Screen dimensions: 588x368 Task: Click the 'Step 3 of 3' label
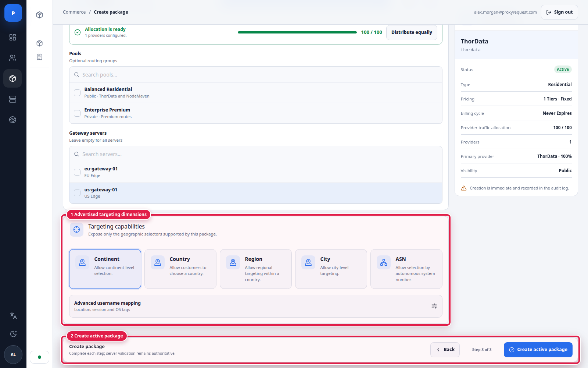(x=482, y=350)
